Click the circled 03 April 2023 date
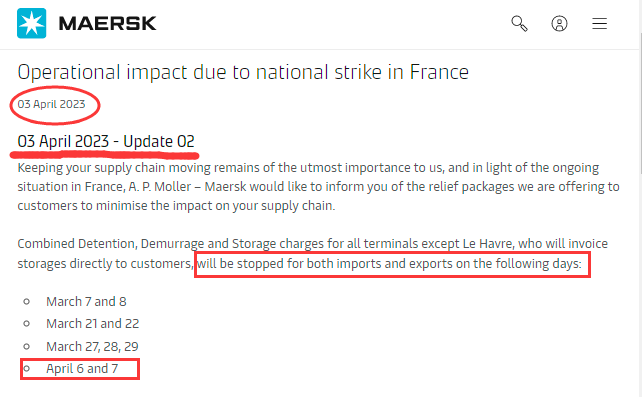 pyautogui.click(x=51, y=104)
